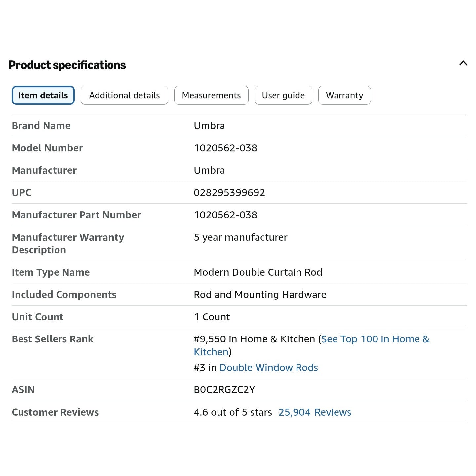The height and width of the screenshot is (476, 476).
Task: Click the Best Sellers Rank label
Action: pos(53,339)
